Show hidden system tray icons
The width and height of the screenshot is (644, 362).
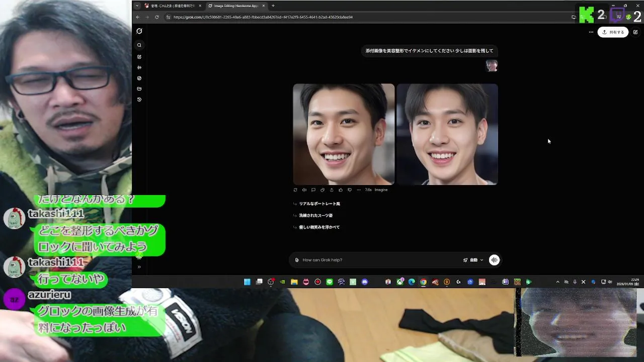click(x=557, y=282)
